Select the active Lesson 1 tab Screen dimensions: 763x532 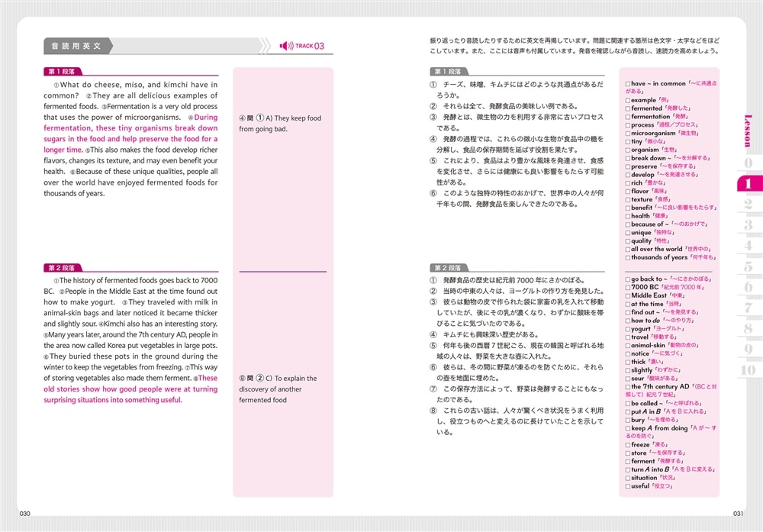coord(748,184)
